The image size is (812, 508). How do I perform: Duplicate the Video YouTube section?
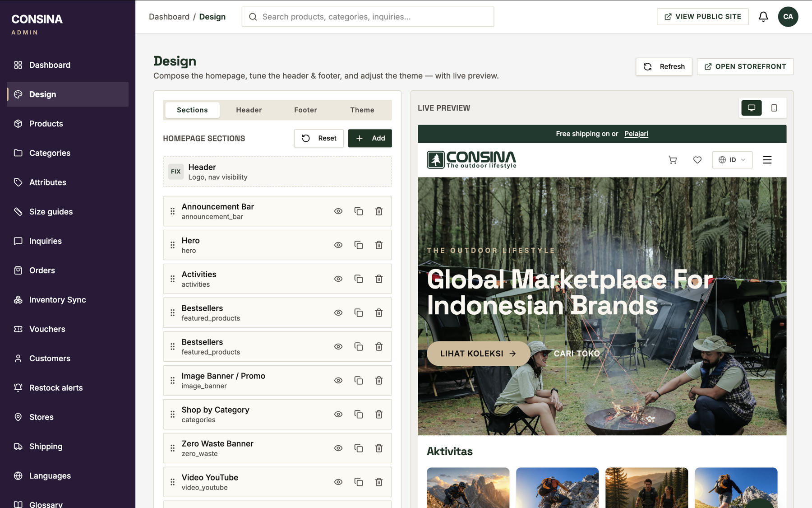coord(359,482)
